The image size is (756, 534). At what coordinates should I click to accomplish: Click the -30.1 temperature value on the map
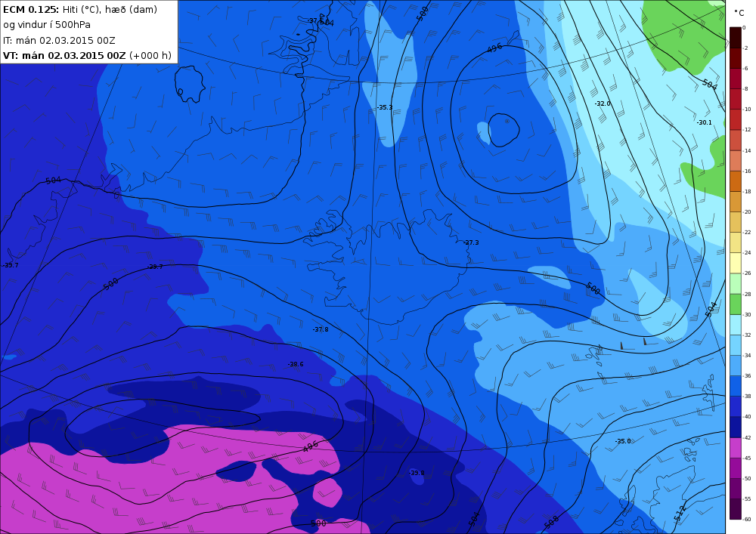pos(705,122)
